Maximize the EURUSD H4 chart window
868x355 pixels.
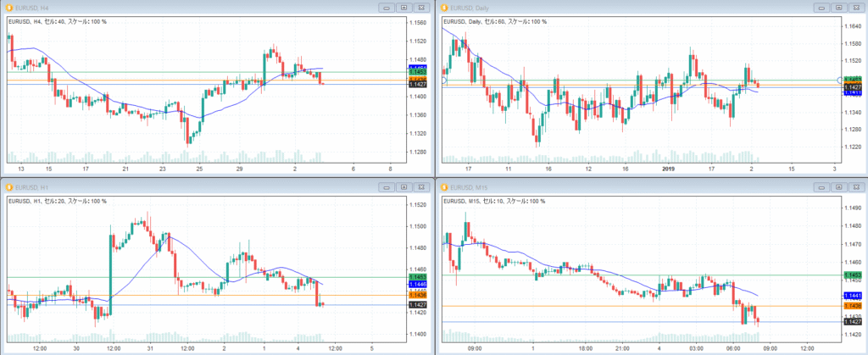(405, 8)
